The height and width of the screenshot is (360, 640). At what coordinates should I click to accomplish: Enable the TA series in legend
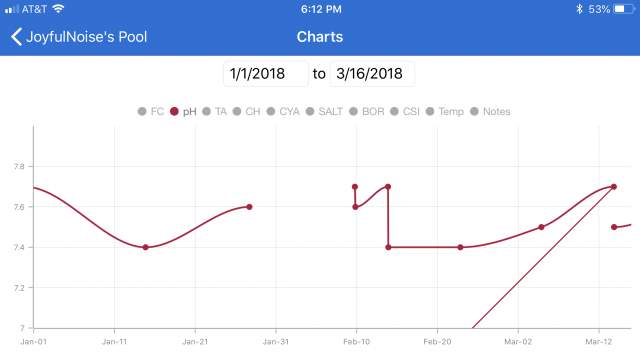tap(214, 111)
